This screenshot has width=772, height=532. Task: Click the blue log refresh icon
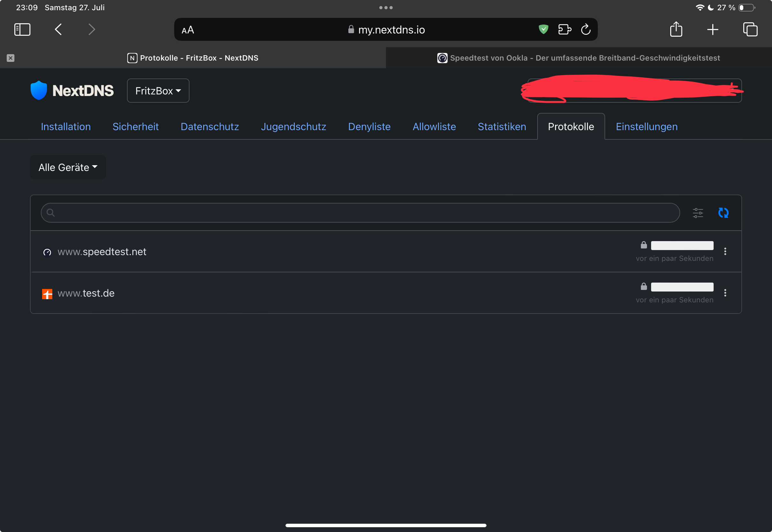723,213
